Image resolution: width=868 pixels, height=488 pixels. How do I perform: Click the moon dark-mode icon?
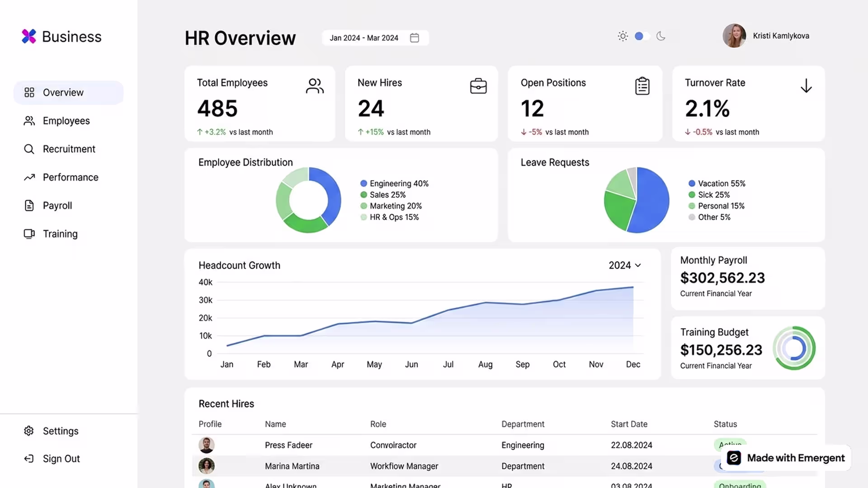(x=661, y=36)
